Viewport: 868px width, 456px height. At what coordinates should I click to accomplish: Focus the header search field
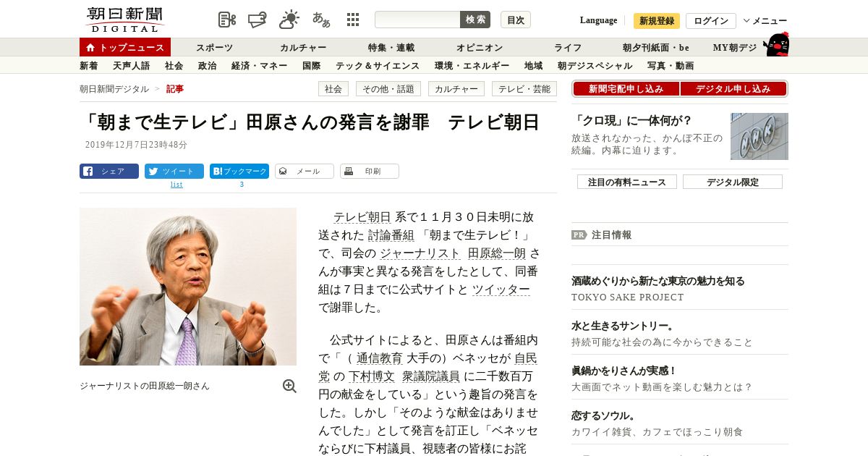pos(417,20)
